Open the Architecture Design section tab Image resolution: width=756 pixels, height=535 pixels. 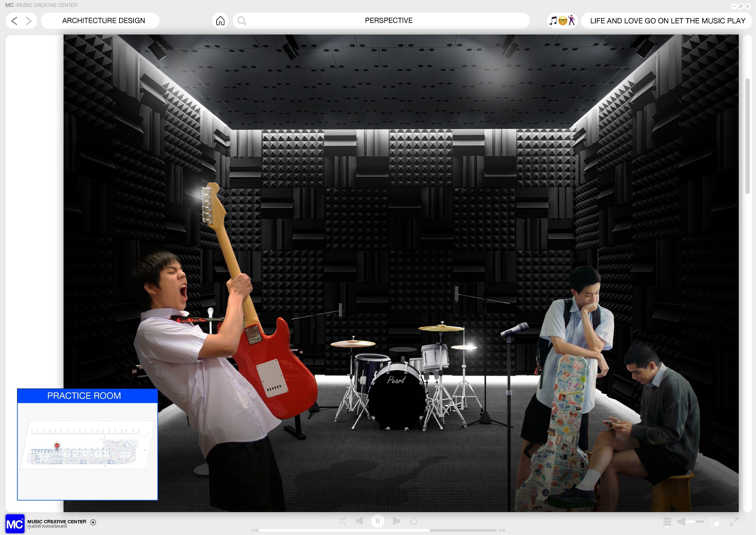[x=103, y=21]
